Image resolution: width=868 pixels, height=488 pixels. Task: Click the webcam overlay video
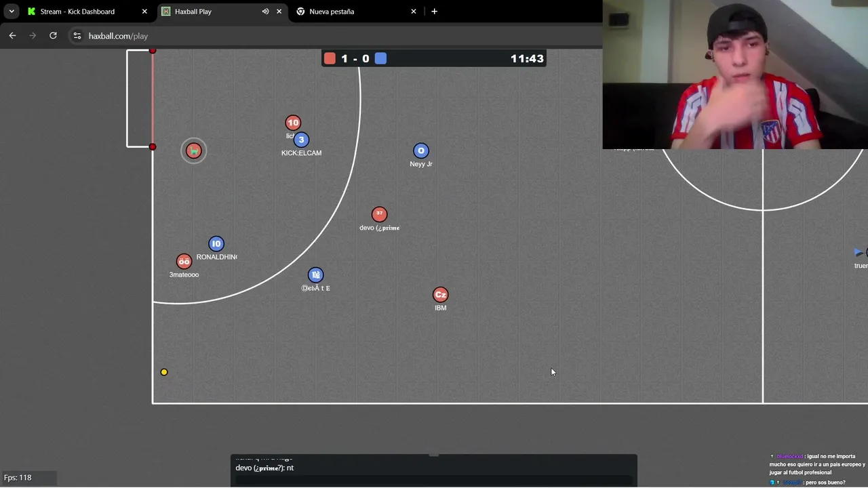pos(735,75)
